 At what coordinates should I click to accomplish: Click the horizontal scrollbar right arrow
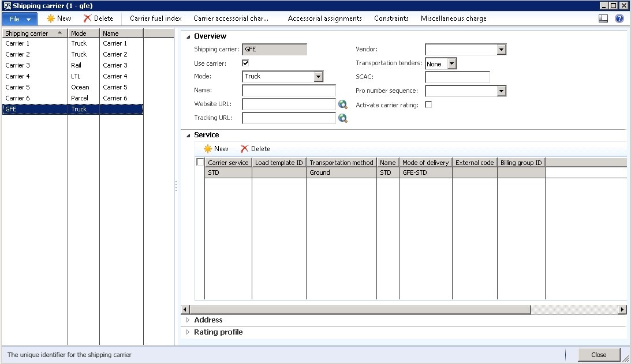click(622, 309)
